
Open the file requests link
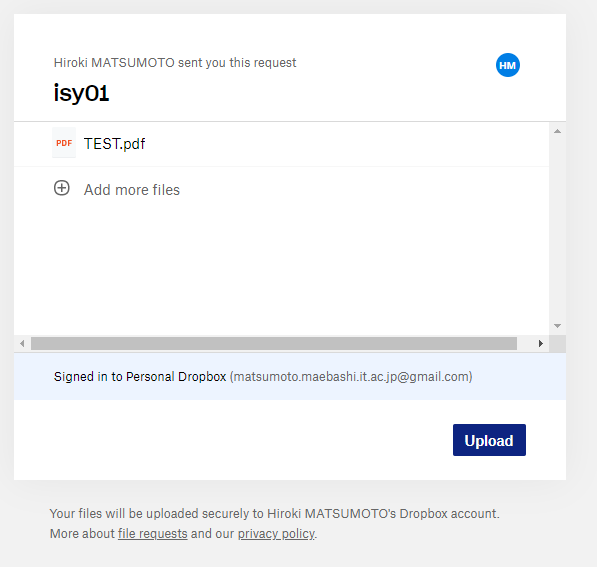point(152,533)
